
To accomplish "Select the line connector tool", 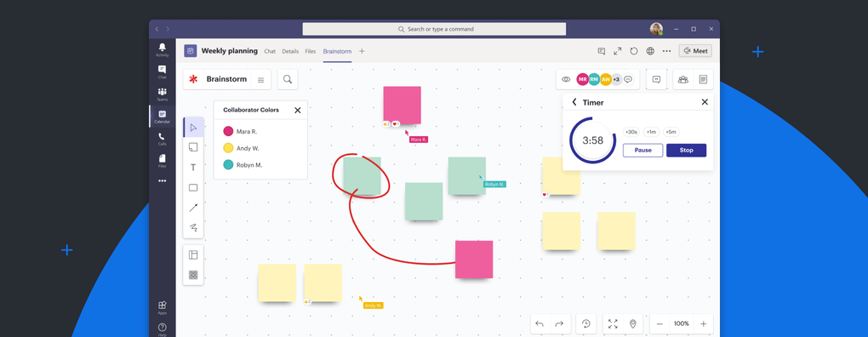I will click(x=193, y=208).
